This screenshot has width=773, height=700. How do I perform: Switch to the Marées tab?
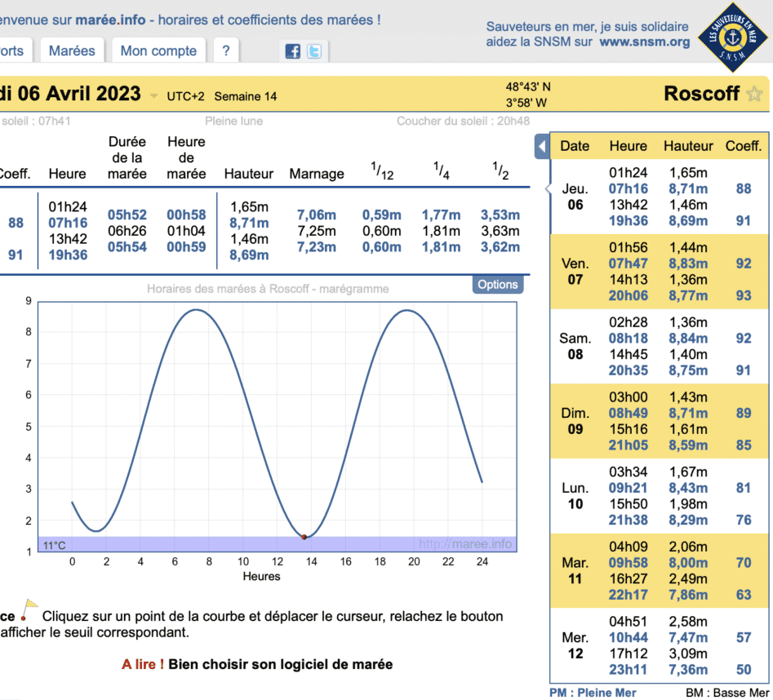click(72, 51)
